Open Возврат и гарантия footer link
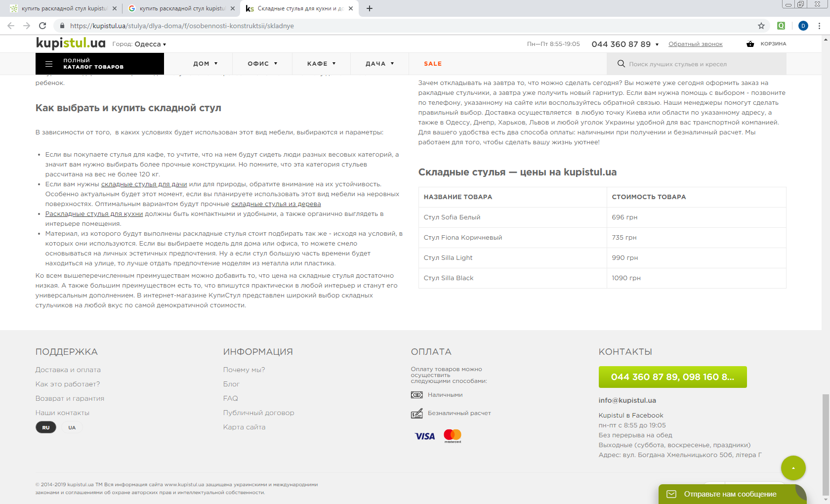This screenshot has height=504, width=830. click(70, 398)
